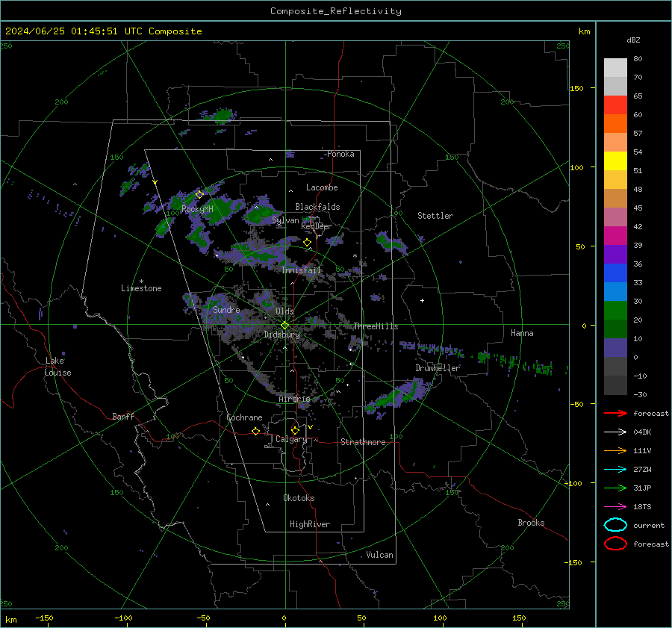The image size is (672, 628).
Task: Select the magenta 18TS arrow icon
Action: [615, 507]
